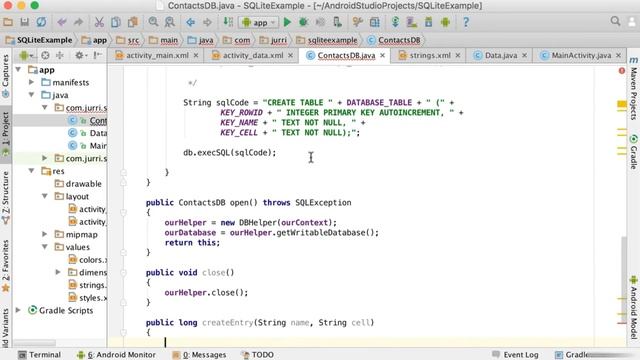Open the Android Device Monitor icon
The width and height of the screenshot is (640, 360).
point(445,22)
